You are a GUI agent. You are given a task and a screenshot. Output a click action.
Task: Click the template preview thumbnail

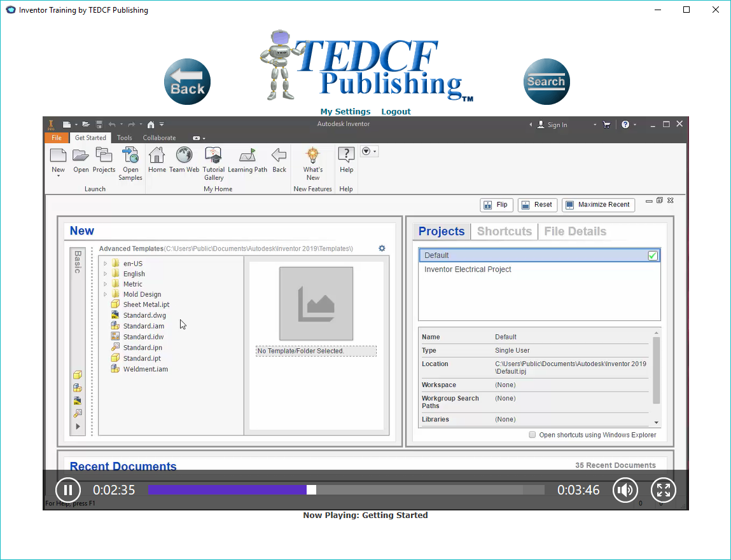coord(316,304)
